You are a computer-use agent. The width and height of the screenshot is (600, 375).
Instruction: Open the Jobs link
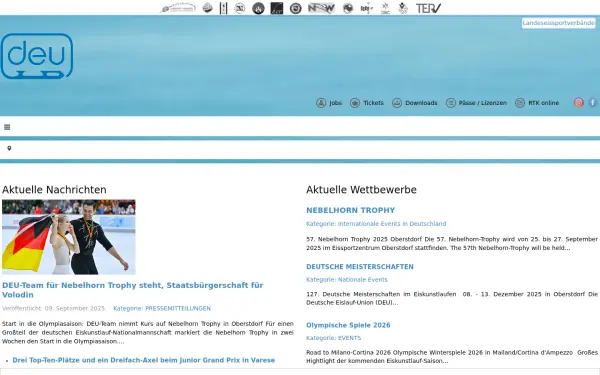335,103
